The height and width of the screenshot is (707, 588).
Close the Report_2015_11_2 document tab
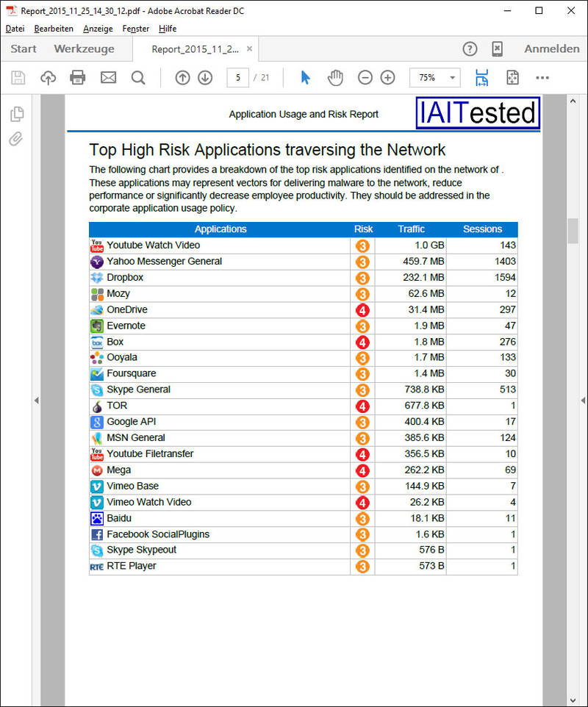tap(249, 49)
